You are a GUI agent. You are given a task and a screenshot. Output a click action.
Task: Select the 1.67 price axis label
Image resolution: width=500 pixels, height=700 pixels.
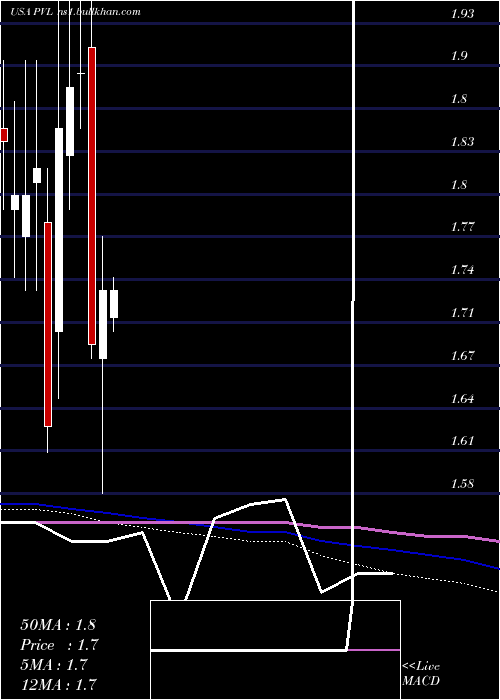[x=462, y=356]
